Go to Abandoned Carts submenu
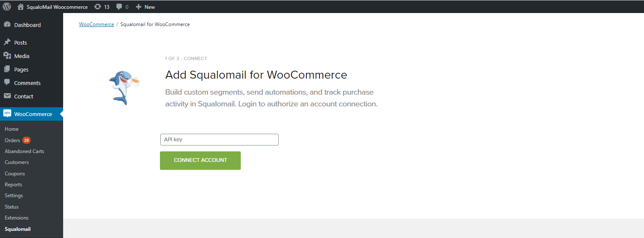Screen dimensions: 644x238 24,151
